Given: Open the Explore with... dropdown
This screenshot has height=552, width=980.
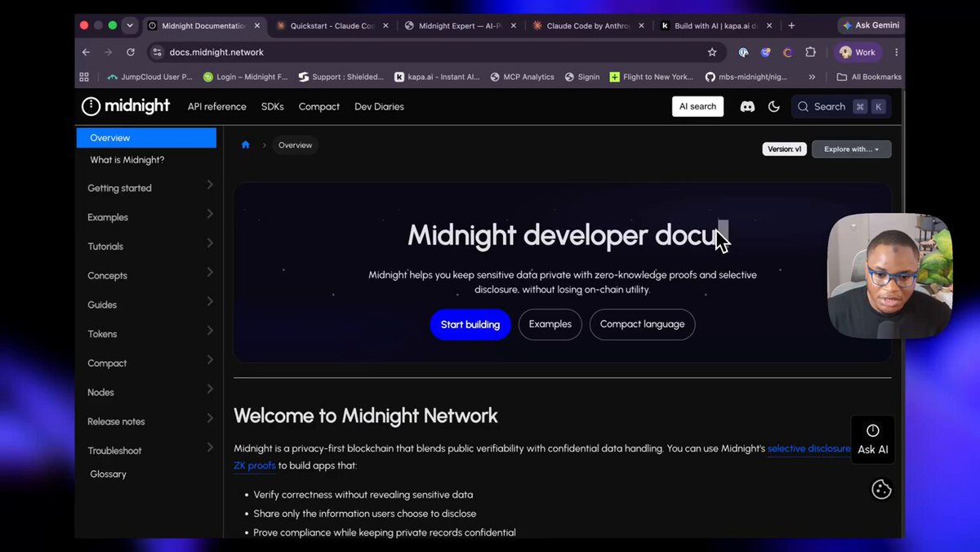Looking at the screenshot, I should (x=852, y=149).
